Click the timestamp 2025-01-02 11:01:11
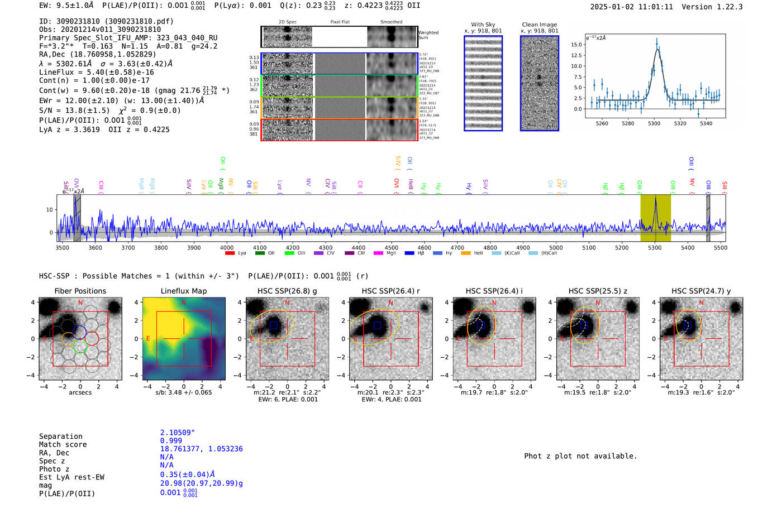The image size is (782, 532). tap(632, 7)
